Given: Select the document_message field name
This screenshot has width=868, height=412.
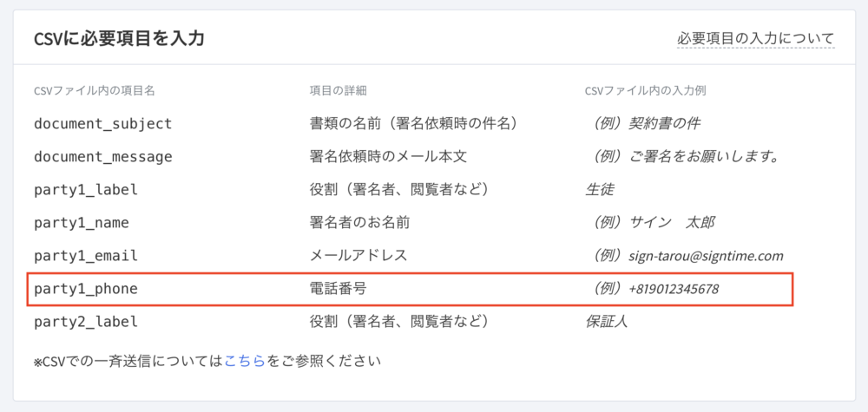Looking at the screenshot, I should click(103, 156).
